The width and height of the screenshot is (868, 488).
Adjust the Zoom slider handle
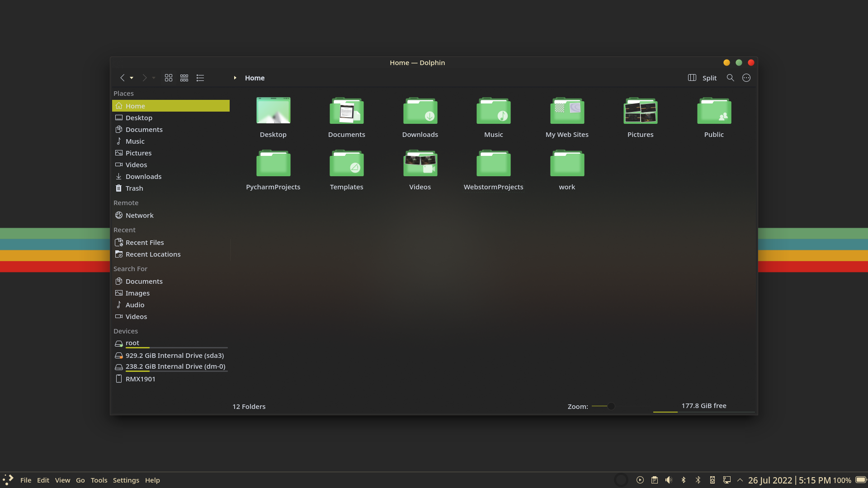pyautogui.click(x=611, y=406)
